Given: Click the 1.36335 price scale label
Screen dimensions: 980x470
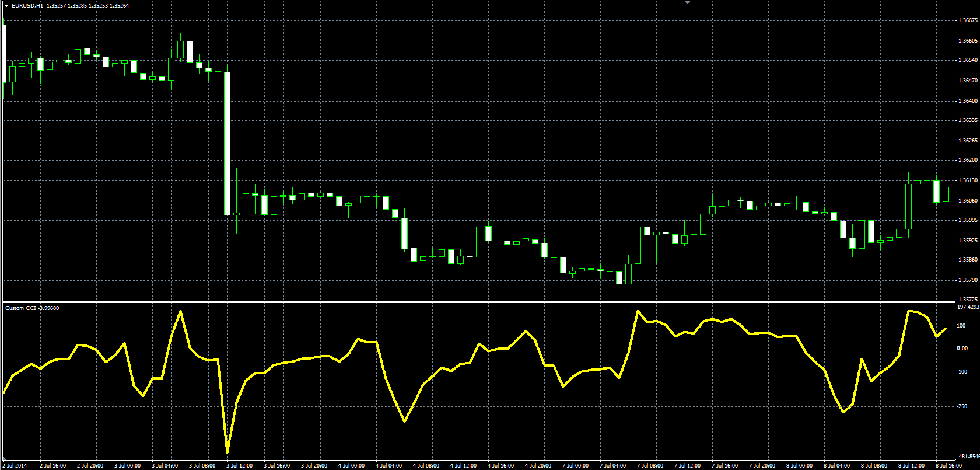Looking at the screenshot, I should [x=968, y=120].
